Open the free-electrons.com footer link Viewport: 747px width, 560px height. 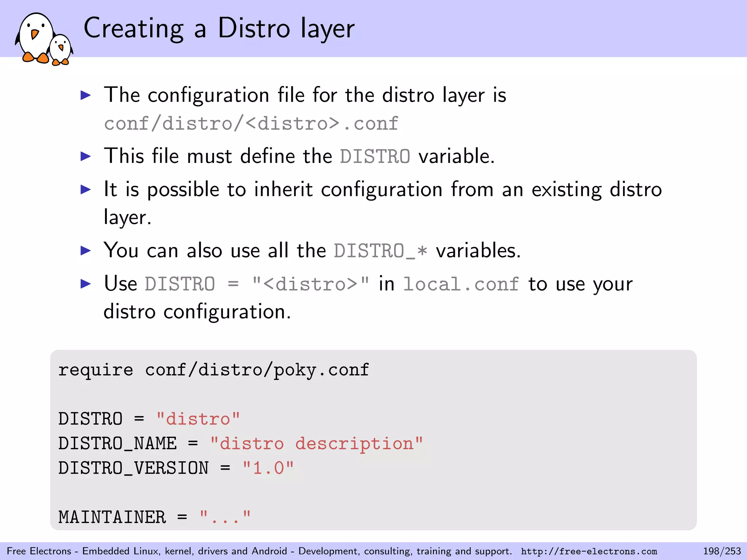click(589, 551)
